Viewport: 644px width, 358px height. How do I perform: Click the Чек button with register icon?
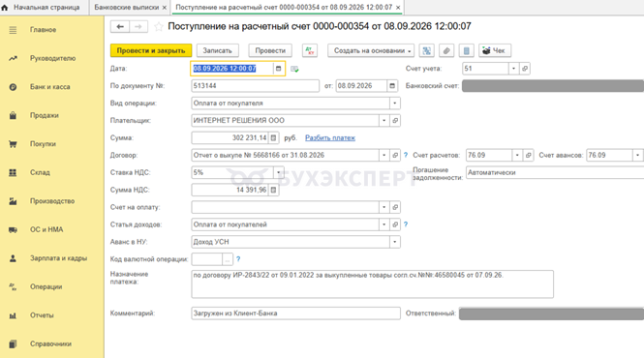point(495,50)
